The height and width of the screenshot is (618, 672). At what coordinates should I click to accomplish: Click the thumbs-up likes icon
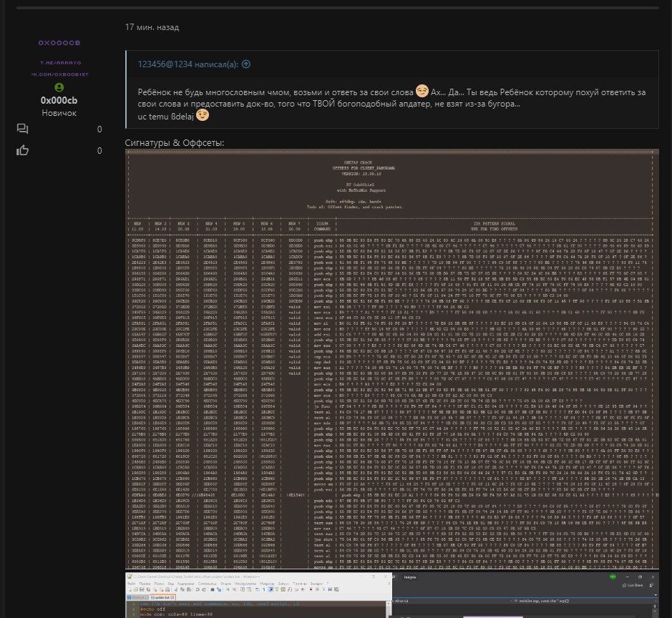22,150
